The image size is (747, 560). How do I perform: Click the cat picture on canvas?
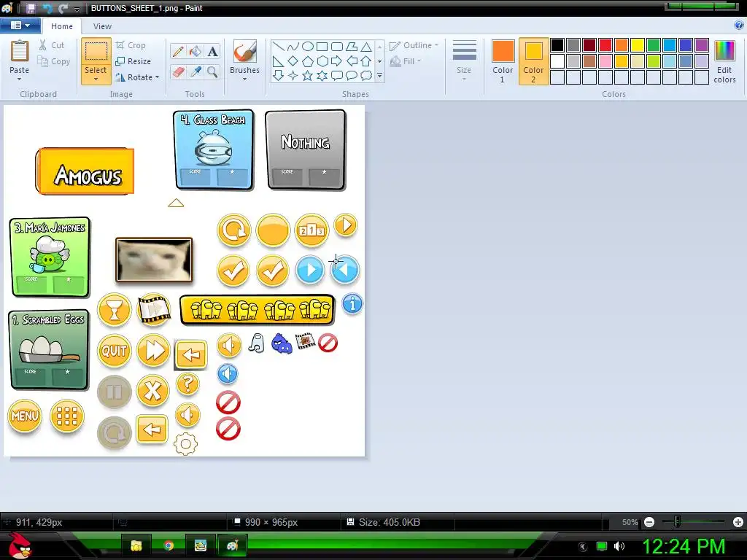pos(154,260)
